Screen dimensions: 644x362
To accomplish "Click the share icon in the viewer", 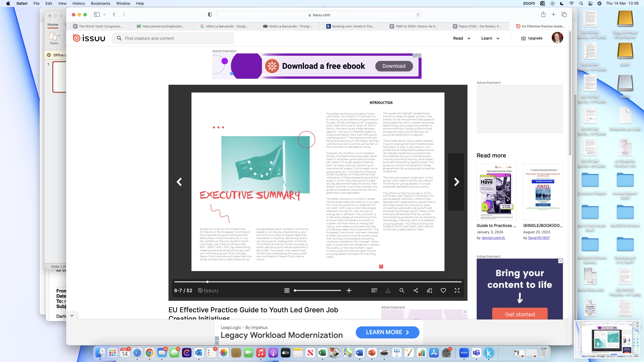I will click(416, 290).
